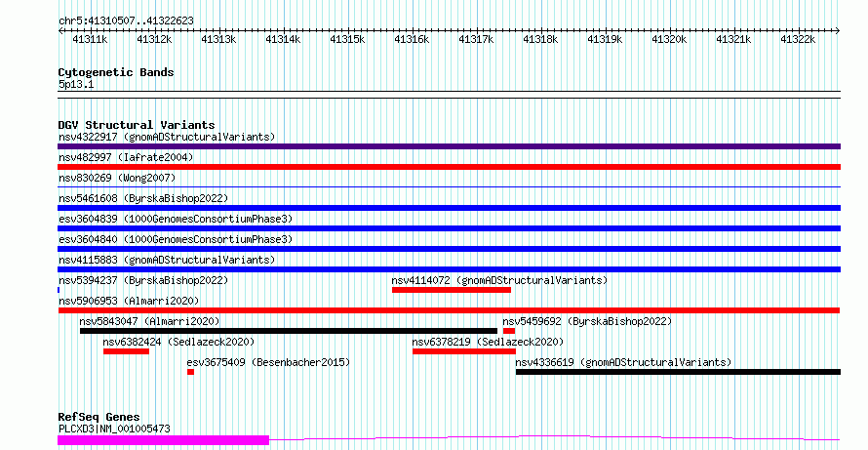Click the 41322k ruler tick label

(798, 40)
